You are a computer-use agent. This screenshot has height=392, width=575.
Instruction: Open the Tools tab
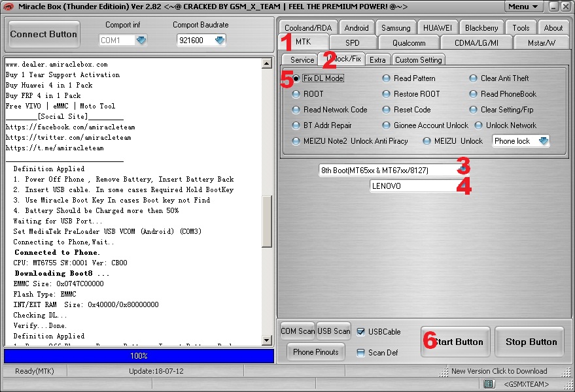(x=521, y=28)
